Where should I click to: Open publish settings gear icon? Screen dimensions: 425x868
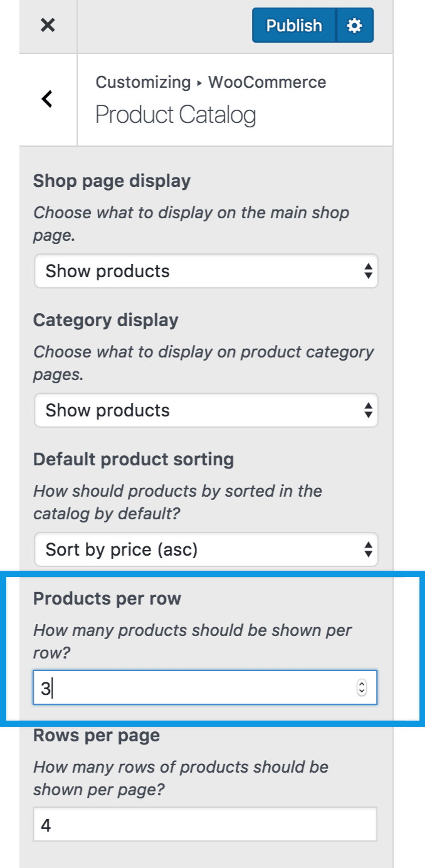355,26
